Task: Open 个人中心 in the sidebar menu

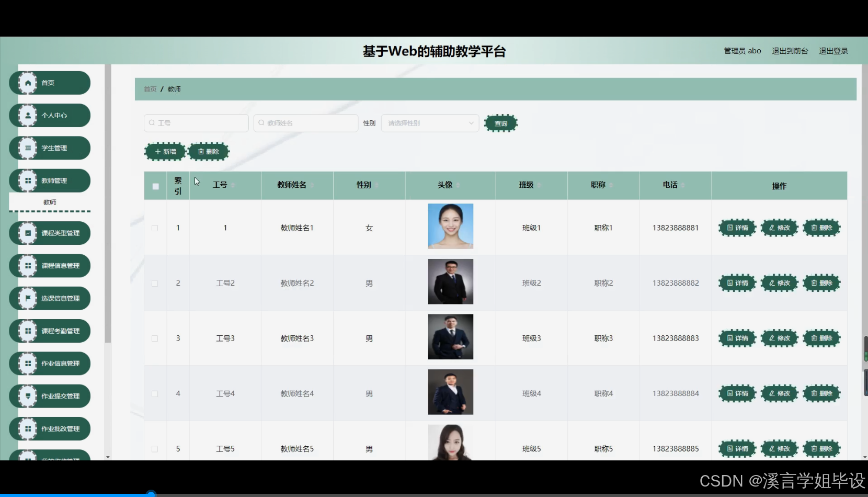Action: (50, 115)
